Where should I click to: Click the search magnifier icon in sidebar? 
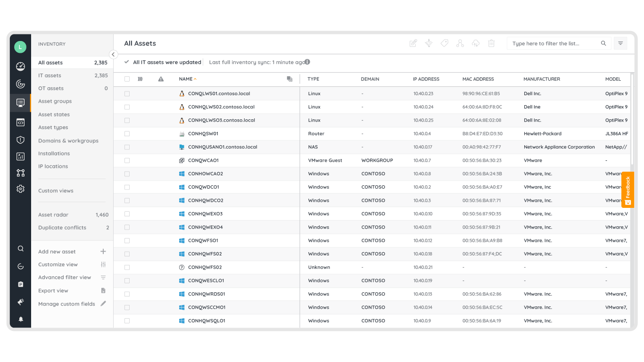click(20, 248)
